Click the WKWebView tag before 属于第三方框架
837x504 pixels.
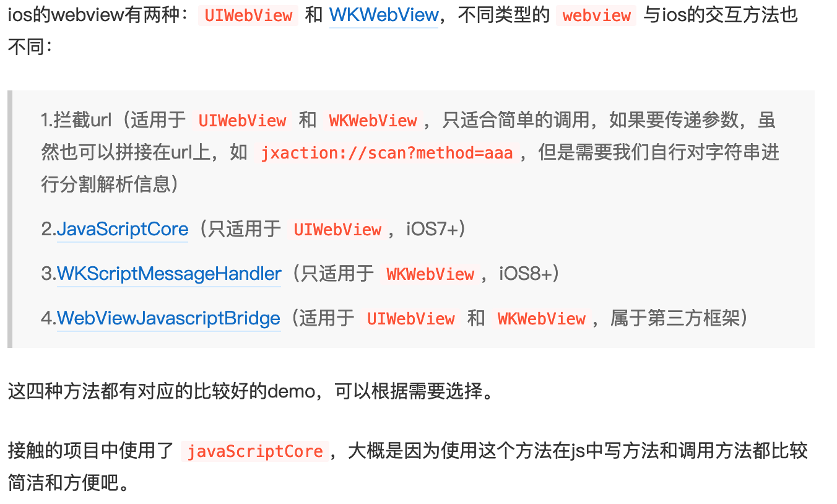coord(541,319)
